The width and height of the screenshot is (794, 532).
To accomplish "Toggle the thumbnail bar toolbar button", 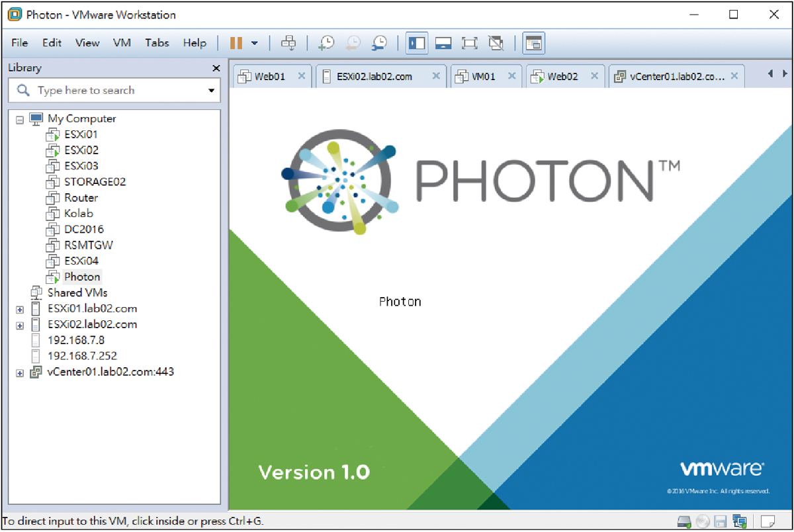I will coord(443,43).
